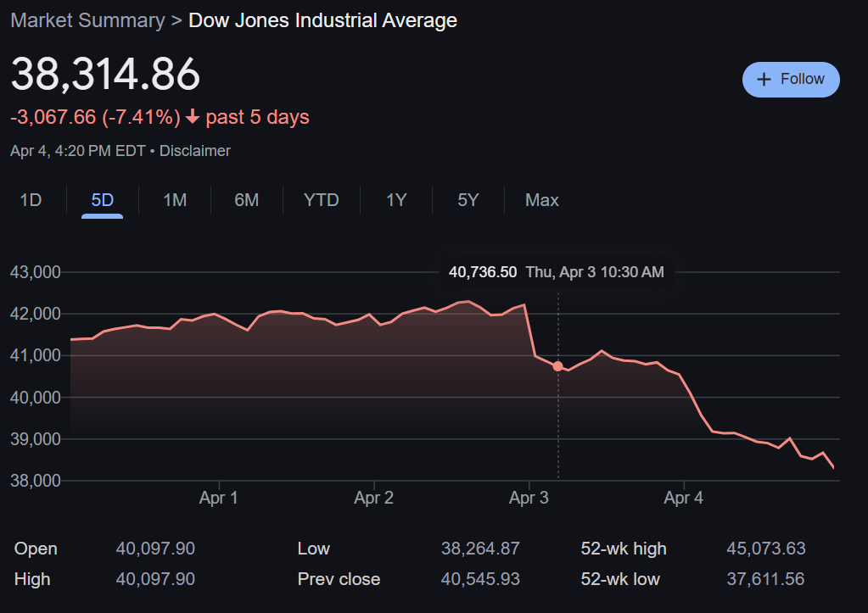Click the Prev close value
This screenshot has width=868, height=613.
480,579
